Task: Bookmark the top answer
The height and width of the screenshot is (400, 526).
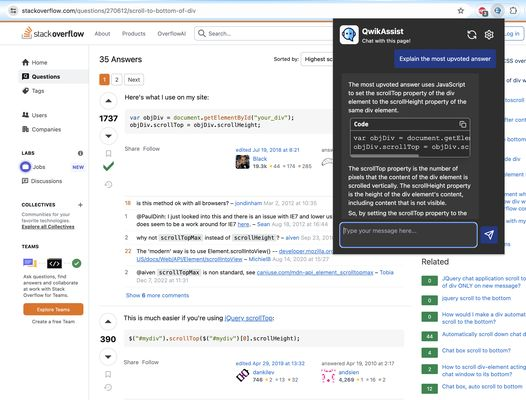Action: (108, 153)
